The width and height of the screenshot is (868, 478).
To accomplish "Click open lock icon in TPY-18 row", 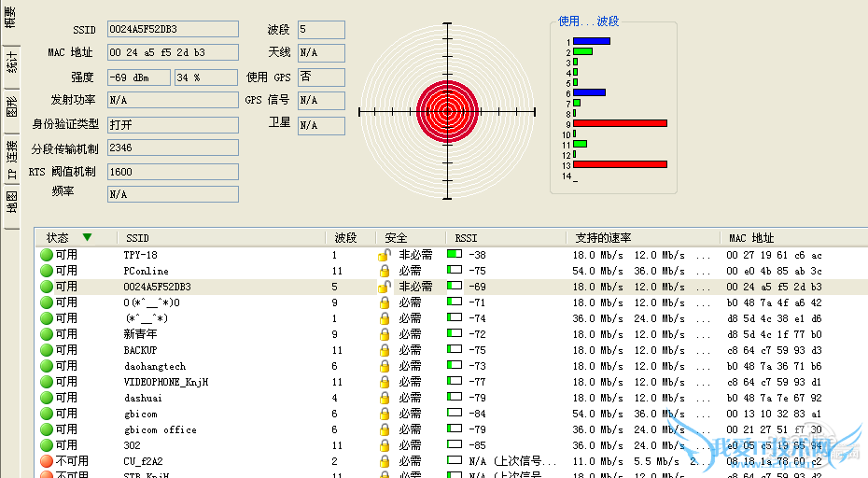I will pos(384,255).
